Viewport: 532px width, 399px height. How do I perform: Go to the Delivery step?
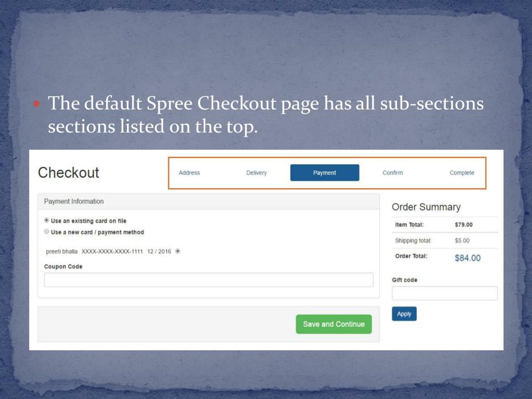click(256, 173)
